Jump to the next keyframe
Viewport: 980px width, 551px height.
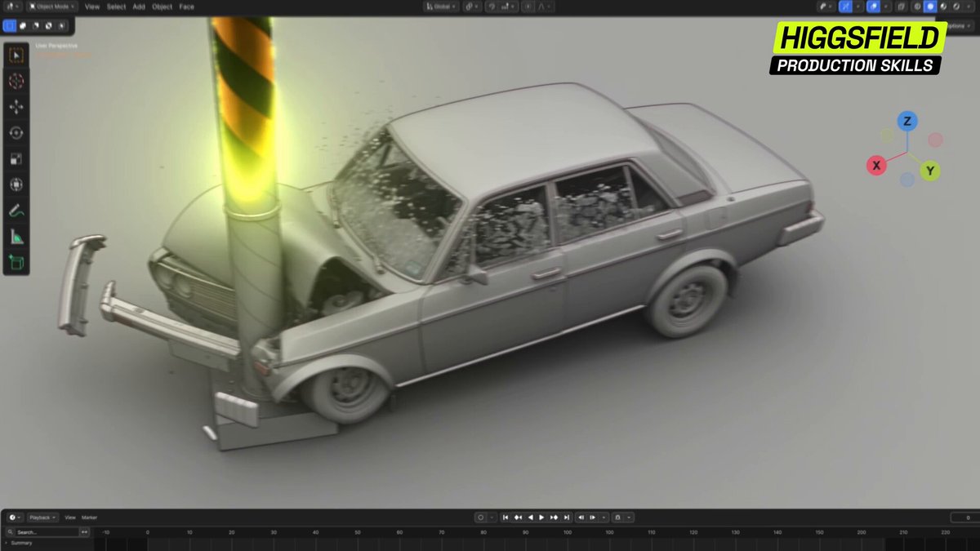click(x=554, y=518)
